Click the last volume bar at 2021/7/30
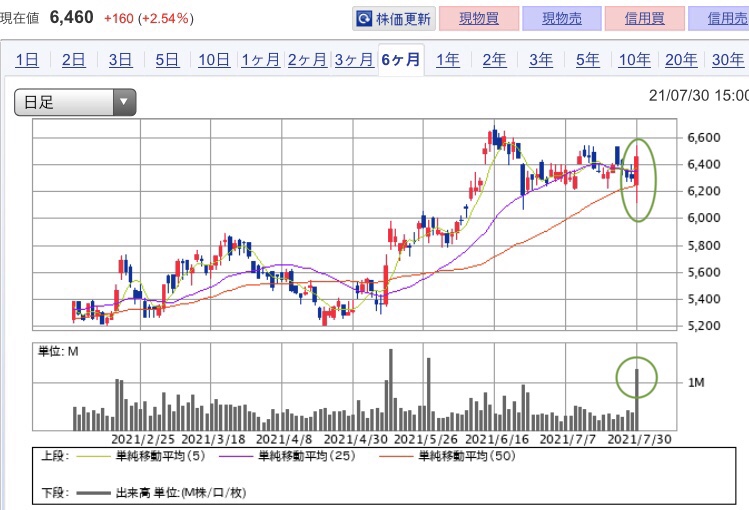This screenshot has height=510, width=749. [637, 400]
